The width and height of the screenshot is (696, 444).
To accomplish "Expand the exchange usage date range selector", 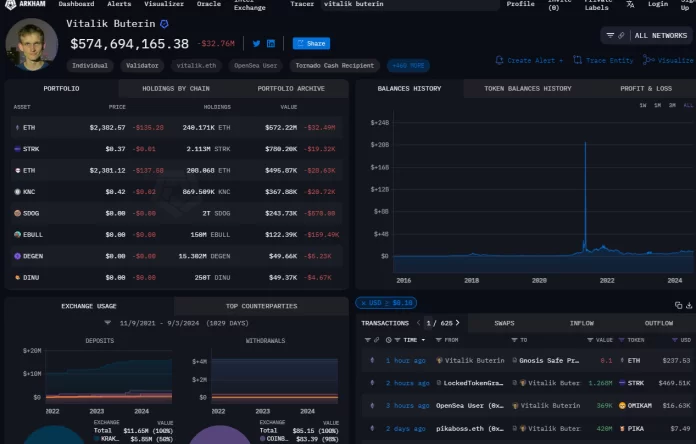I will (108, 323).
